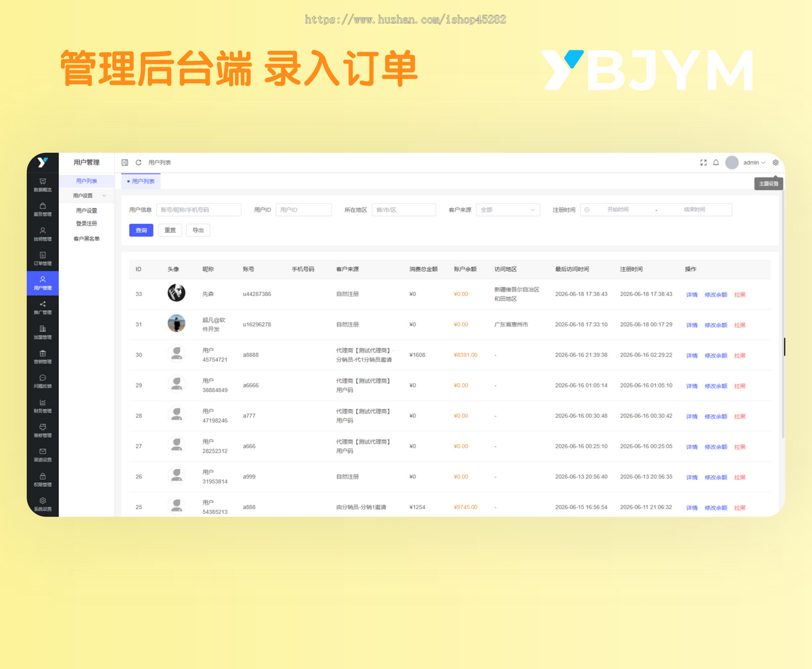Open 详情 for account a777
Screen dimensions: 812x669
coord(692,416)
